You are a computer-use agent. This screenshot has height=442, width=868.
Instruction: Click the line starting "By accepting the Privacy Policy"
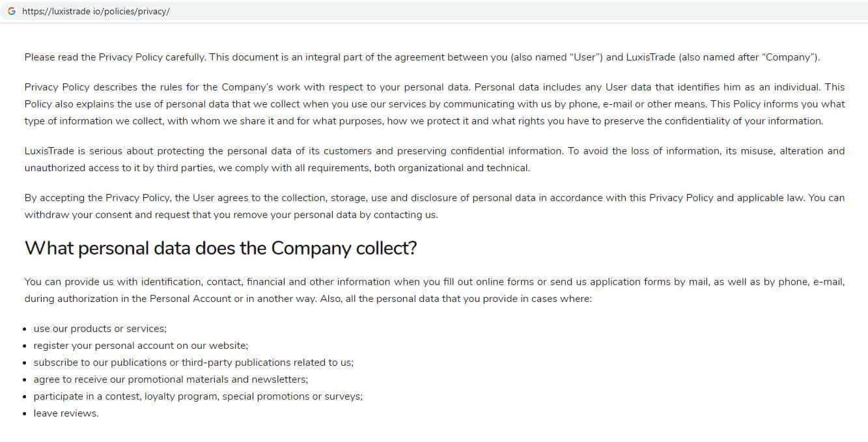pyautogui.click(x=434, y=198)
